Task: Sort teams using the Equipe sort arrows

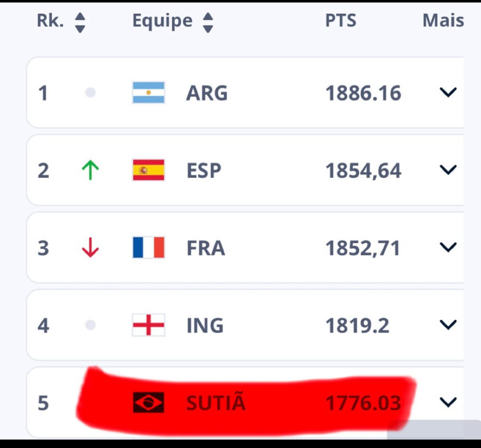Action: 208,23
